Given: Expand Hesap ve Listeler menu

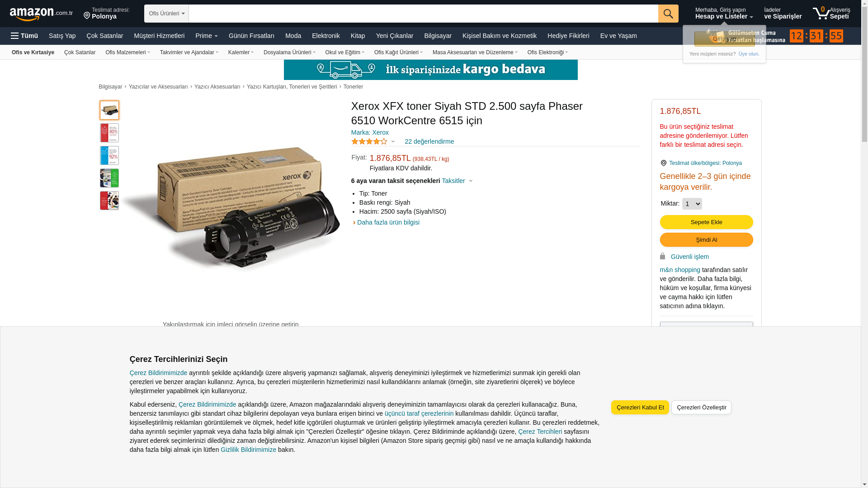Looking at the screenshot, I should [724, 13].
